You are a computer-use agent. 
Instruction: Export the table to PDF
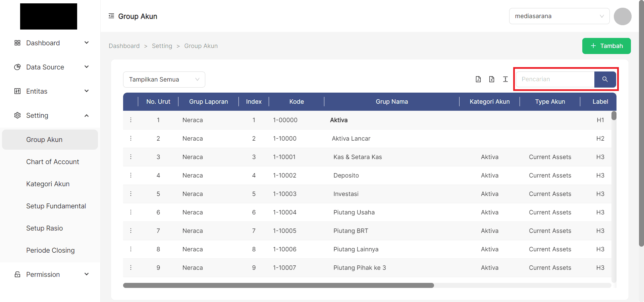(478, 79)
